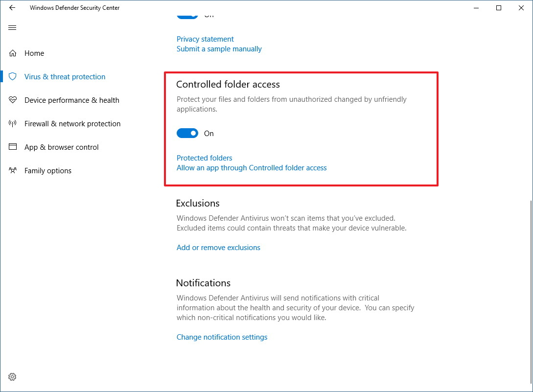Click the On label beside the toggle

coord(209,134)
